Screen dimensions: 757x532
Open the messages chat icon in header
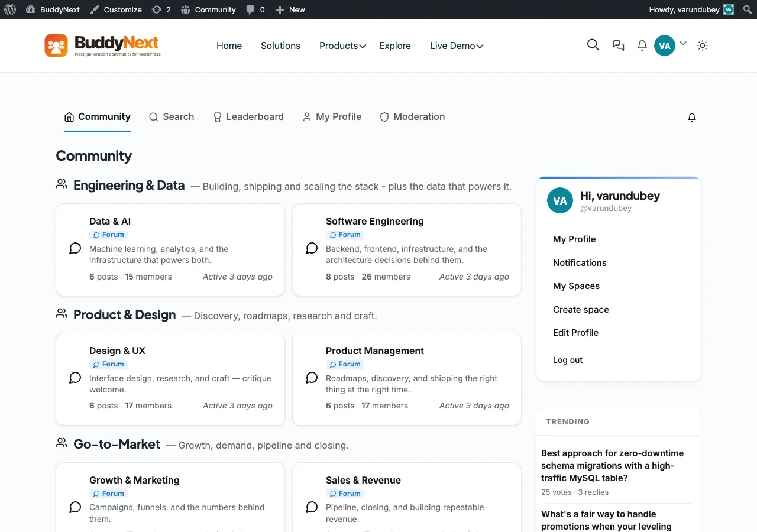[x=619, y=46]
